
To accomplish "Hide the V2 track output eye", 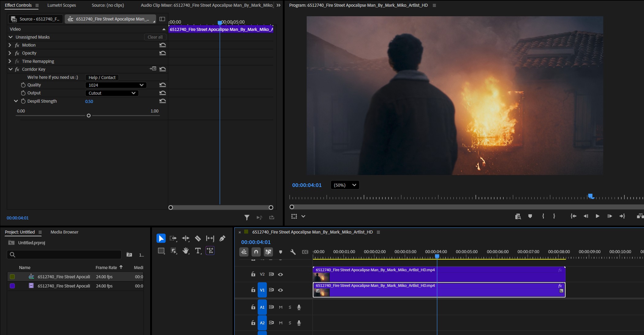I will [280, 274].
